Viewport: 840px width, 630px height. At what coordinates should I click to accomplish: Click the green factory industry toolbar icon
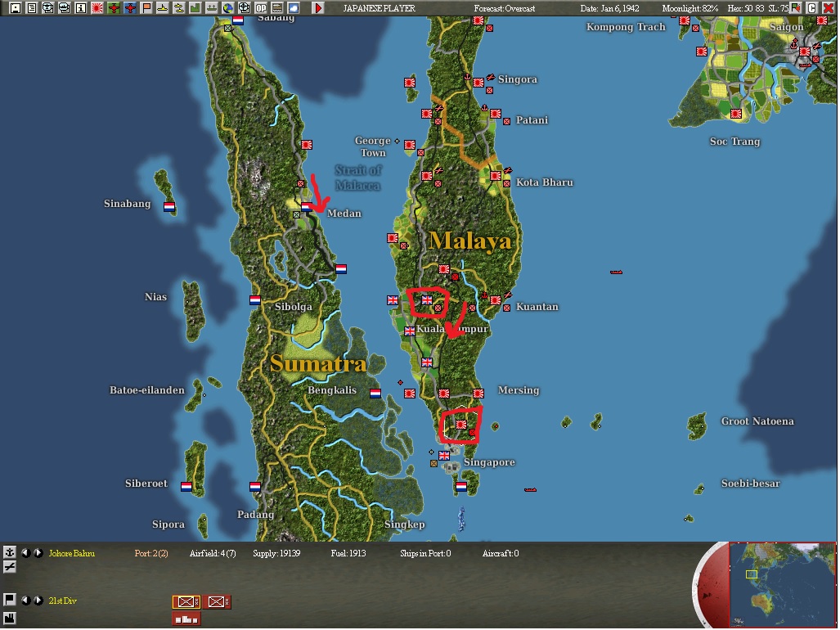(195, 8)
